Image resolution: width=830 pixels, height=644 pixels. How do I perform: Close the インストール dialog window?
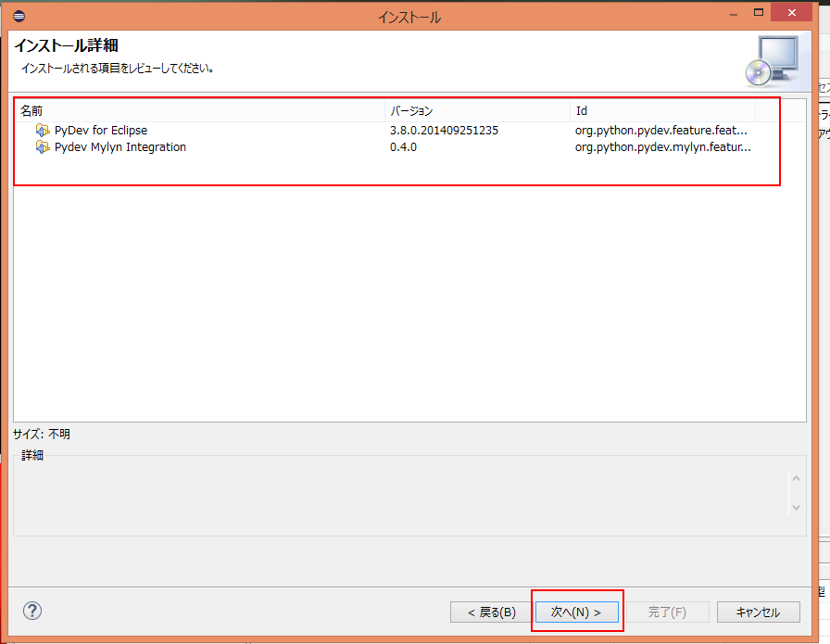point(791,13)
